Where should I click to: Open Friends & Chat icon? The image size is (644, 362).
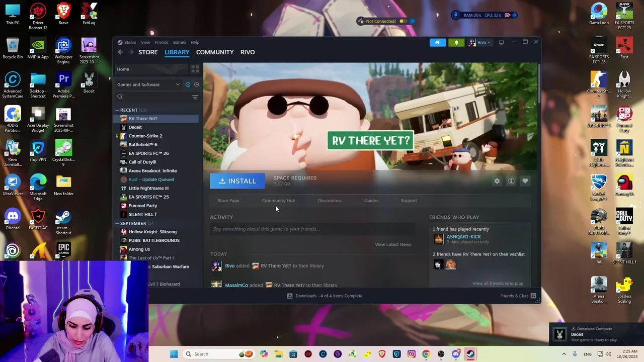(x=533, y=296)
